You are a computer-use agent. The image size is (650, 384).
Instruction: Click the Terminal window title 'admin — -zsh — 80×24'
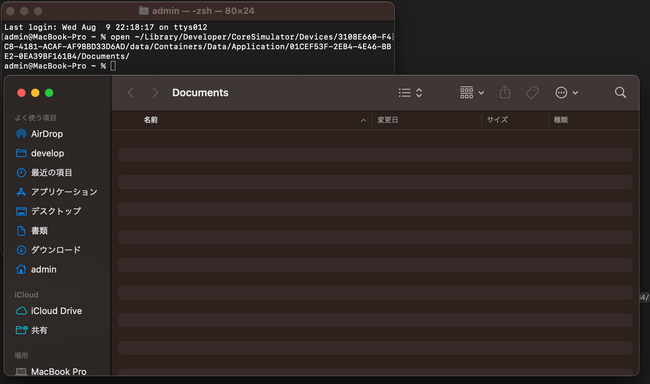(x=203, y=11)
